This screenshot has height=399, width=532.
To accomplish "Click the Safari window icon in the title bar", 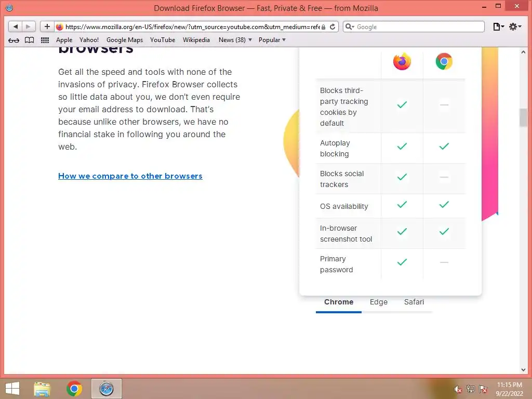I will [9, 8].
